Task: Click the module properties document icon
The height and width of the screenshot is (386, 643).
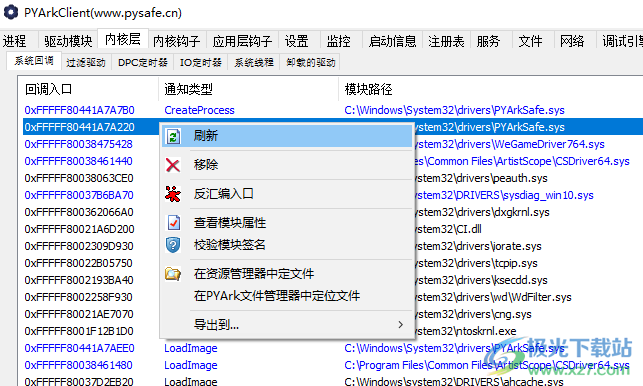Action: tap(173, 223)
